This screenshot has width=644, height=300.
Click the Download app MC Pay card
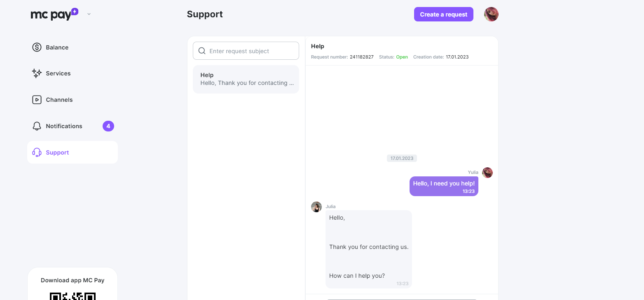click(73, 284)
